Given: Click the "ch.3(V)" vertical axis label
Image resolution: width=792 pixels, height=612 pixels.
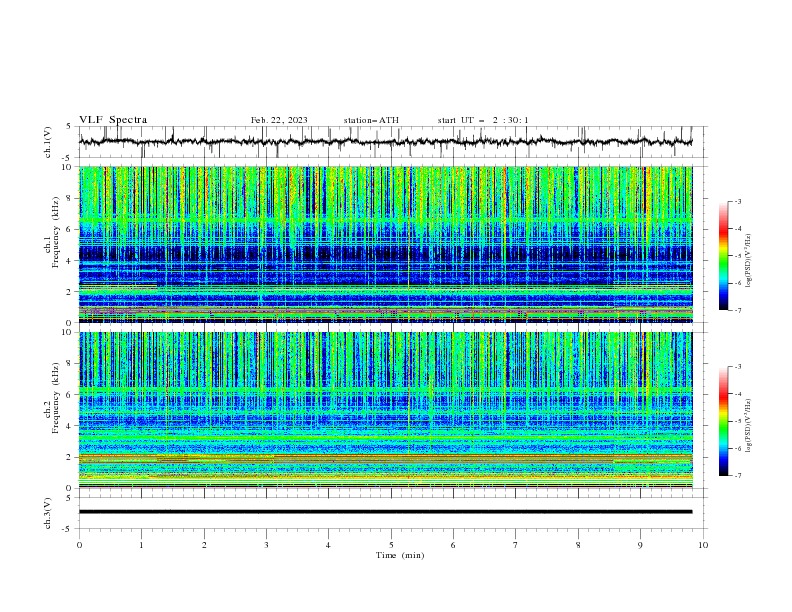Looking at the screenshot, I should pyautogui.click(x=48, y=513).
